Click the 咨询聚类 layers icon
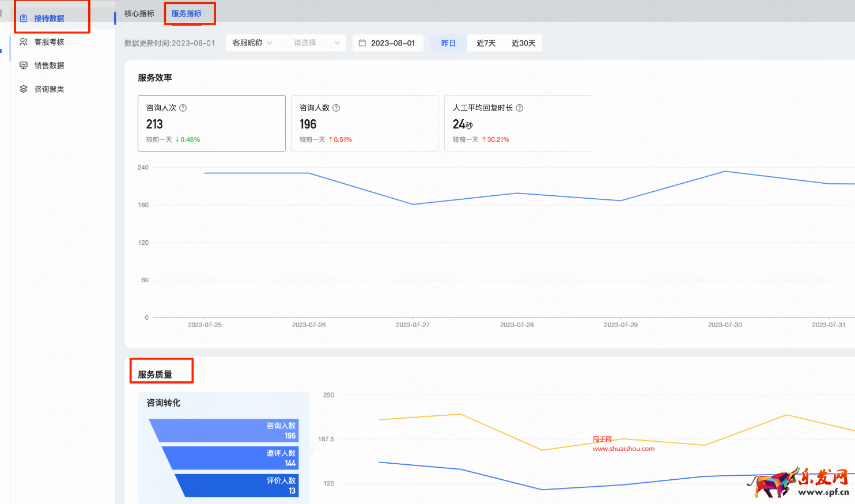 click(24, 89)
